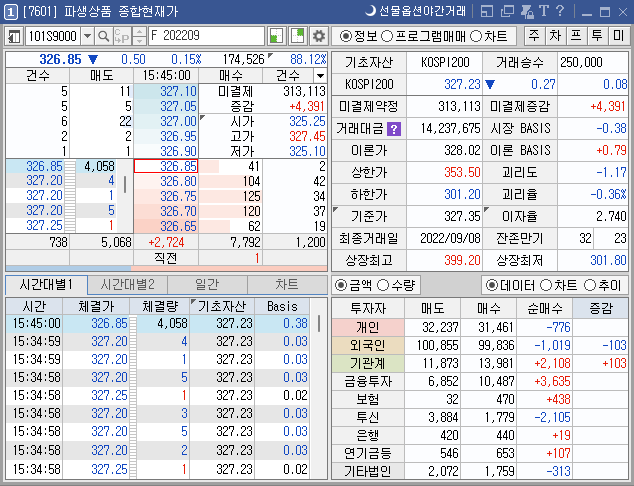Click the 투 button
This screenshot has width=634, height=486.
598,36
